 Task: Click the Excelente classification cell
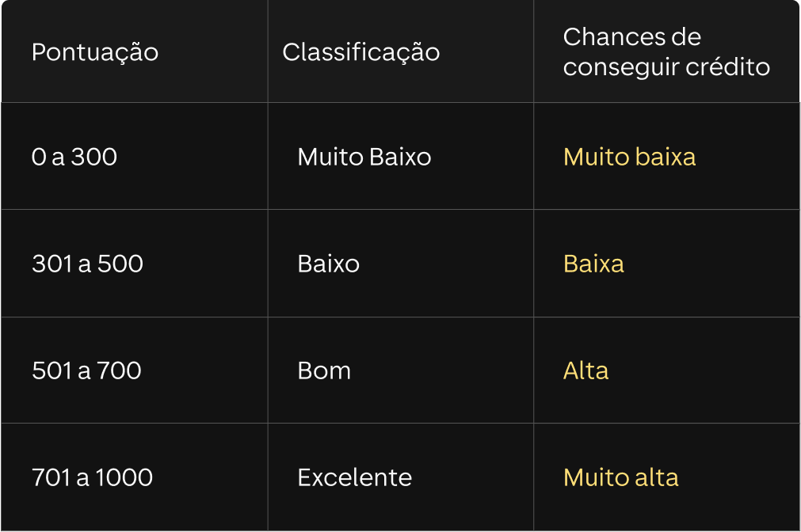[x=354, y=477]
